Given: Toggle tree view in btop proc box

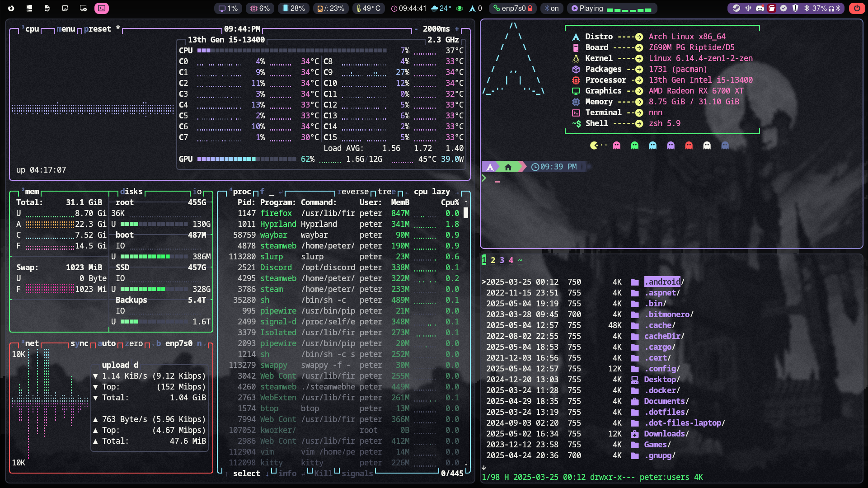Looking at the screenshot, I should 387,192.
